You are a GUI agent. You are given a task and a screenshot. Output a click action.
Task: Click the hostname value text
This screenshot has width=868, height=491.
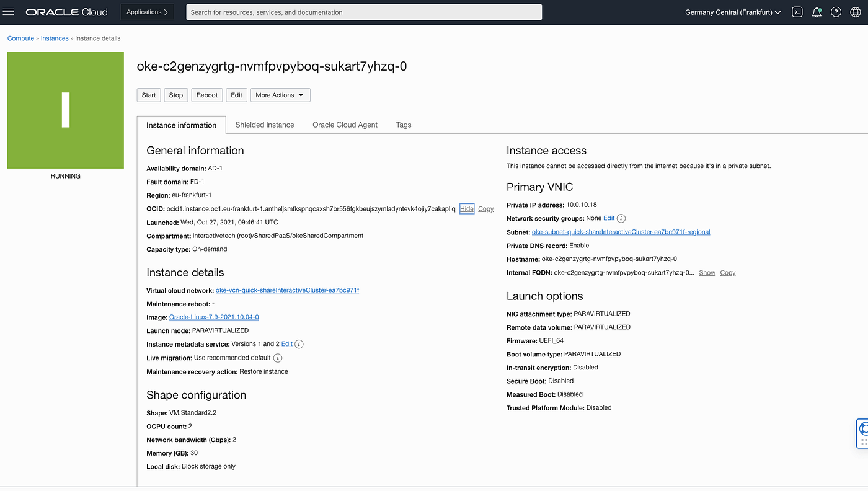(x=609, y=259)
